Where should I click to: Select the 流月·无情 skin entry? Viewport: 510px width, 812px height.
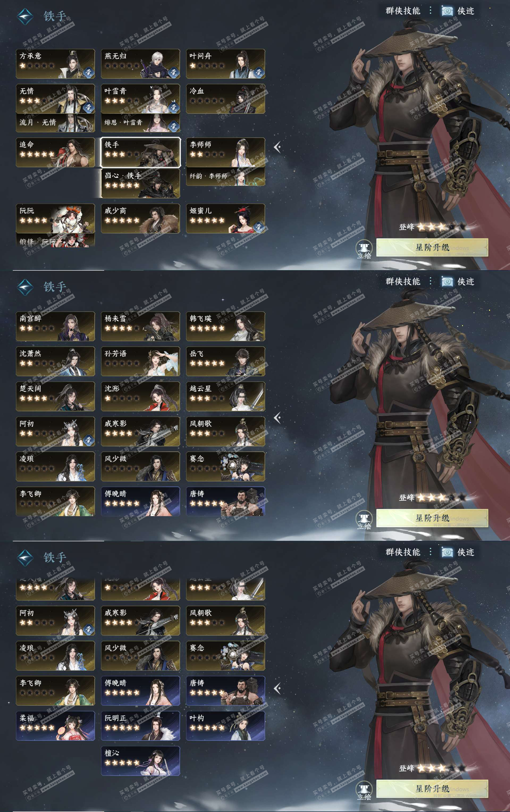pos(55,123)
